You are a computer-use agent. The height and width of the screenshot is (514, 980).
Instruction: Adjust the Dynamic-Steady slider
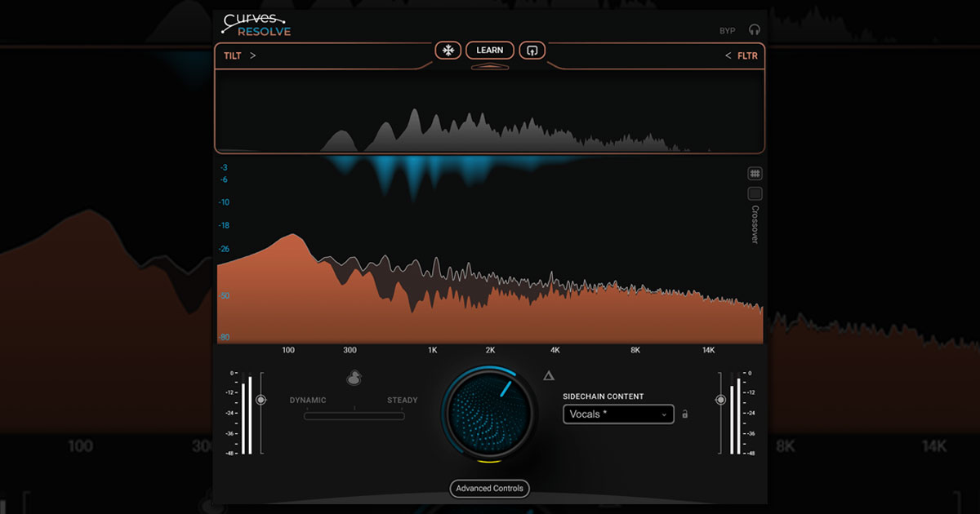[353, 414]
